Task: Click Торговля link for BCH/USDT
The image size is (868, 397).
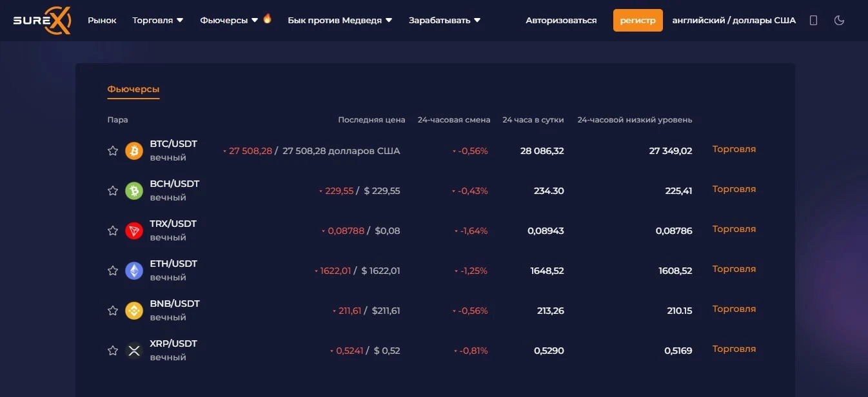Action: click(734, 189)
